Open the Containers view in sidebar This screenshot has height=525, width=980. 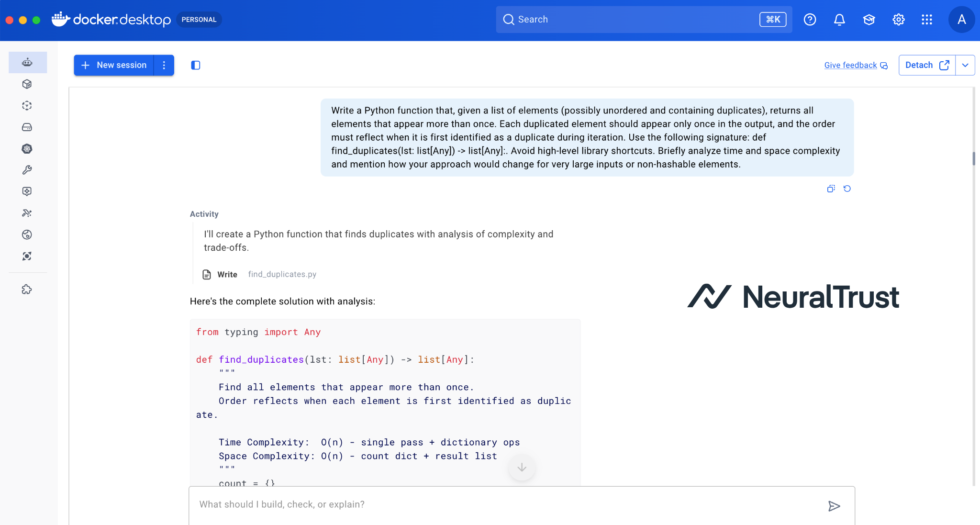(x=27, y=84)
